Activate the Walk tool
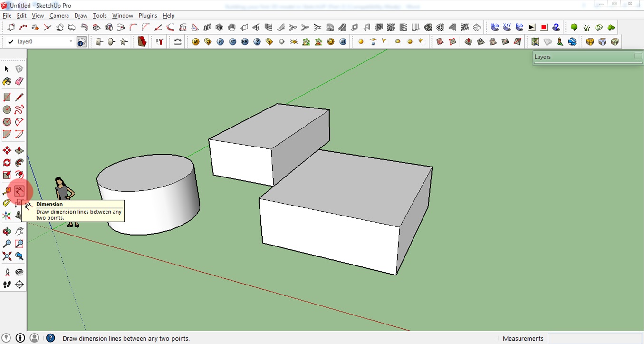 click(x=6, y=284)
